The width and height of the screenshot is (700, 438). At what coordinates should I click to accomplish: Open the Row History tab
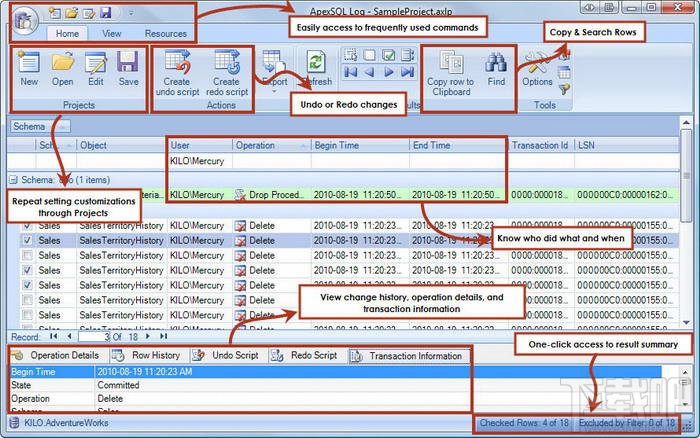tap(148, 355)
